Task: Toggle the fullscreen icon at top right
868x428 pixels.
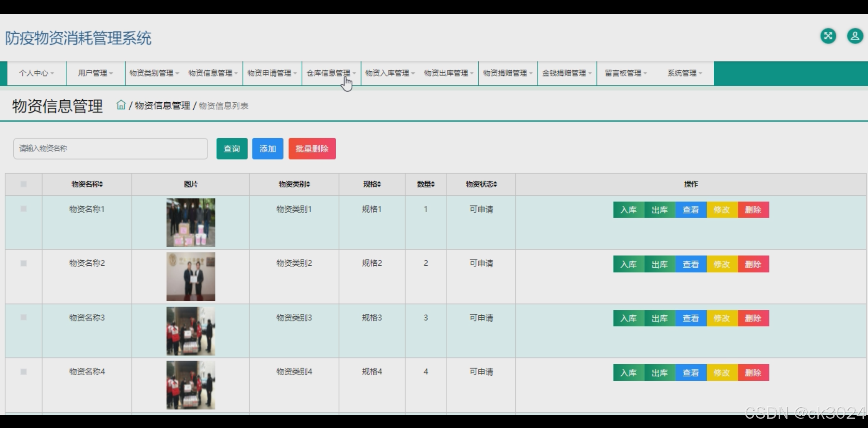Action: (x=828, y=36)
